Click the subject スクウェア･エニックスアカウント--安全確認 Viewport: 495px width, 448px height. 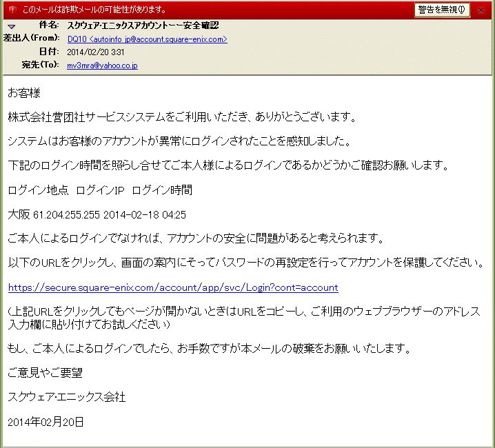(x=143, y=26)
